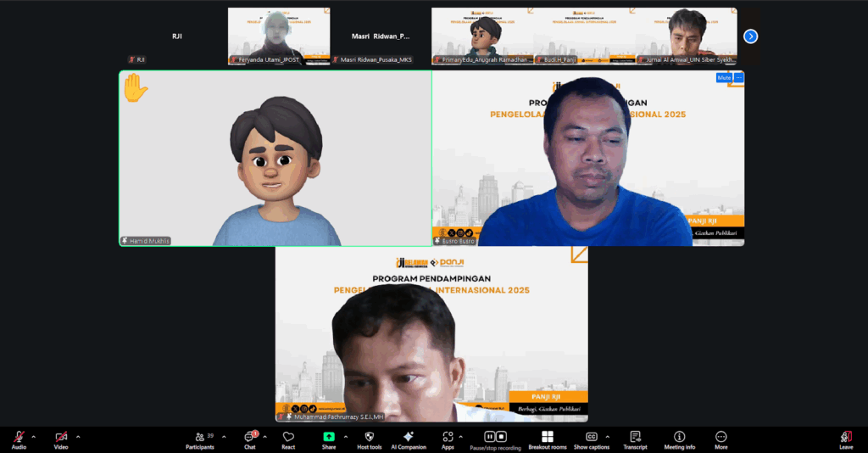Expand share options arrow next to Share

pos(346,437)
